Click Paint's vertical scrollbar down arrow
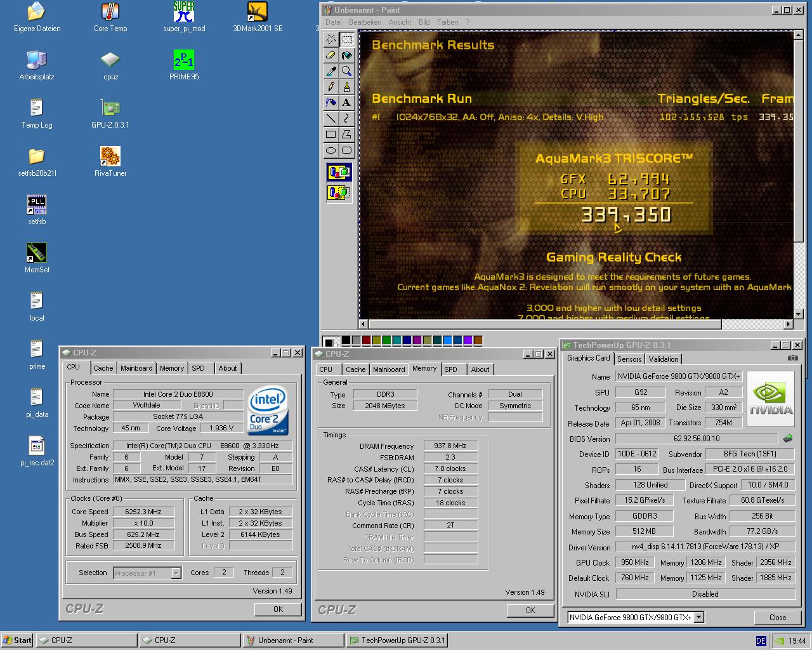This screenshot has height=650, width=812. [799, 314]
